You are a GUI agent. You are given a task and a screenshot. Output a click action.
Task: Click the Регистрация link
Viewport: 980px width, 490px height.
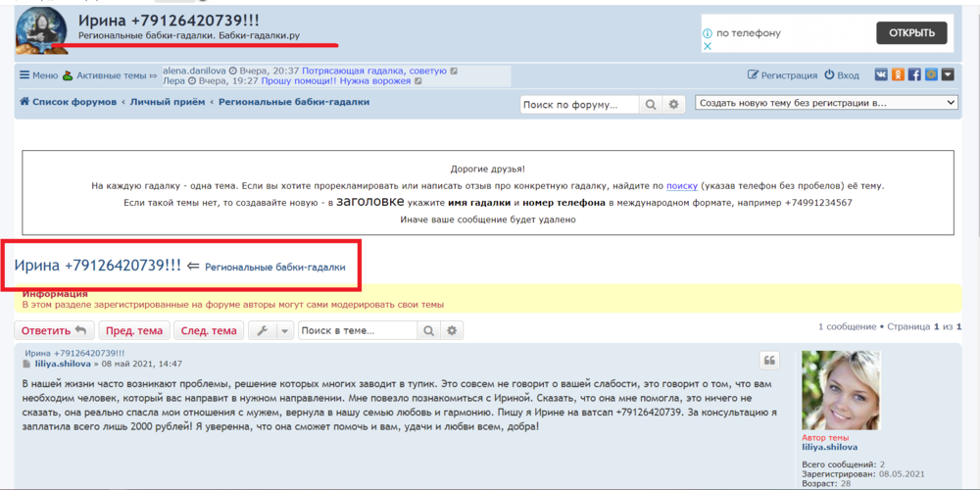click(782, 75)
